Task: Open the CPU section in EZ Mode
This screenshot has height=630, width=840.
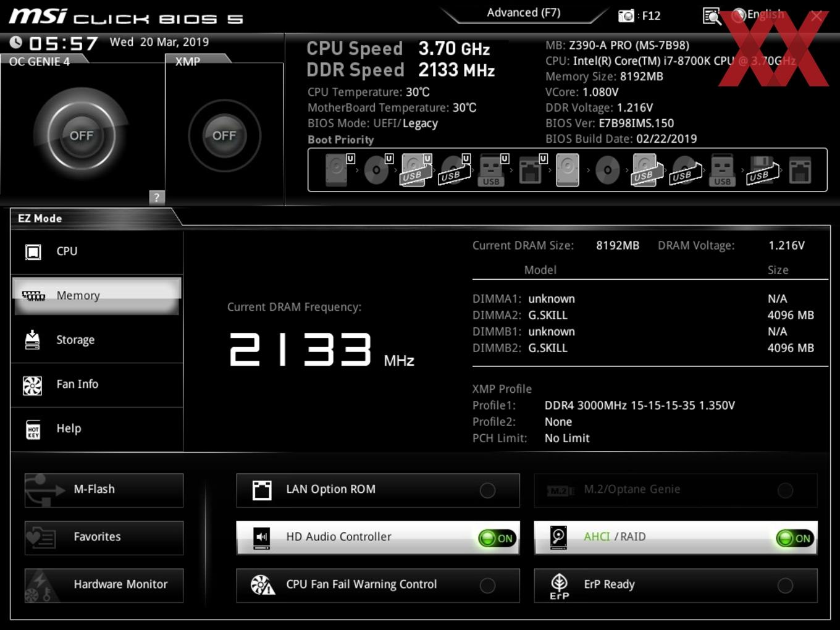Action: coord(97,252)
